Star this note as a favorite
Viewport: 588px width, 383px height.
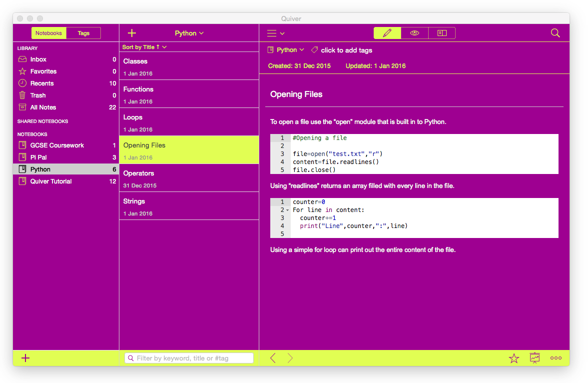pyautogui.click(x=514, y=358)
